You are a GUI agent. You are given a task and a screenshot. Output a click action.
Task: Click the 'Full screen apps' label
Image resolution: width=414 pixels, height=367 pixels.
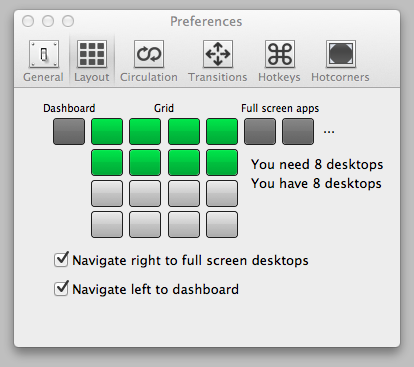[280, 108]
